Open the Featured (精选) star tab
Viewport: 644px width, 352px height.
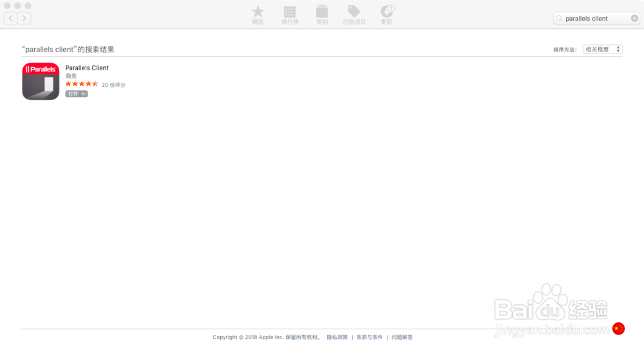[x=258, y=15]
